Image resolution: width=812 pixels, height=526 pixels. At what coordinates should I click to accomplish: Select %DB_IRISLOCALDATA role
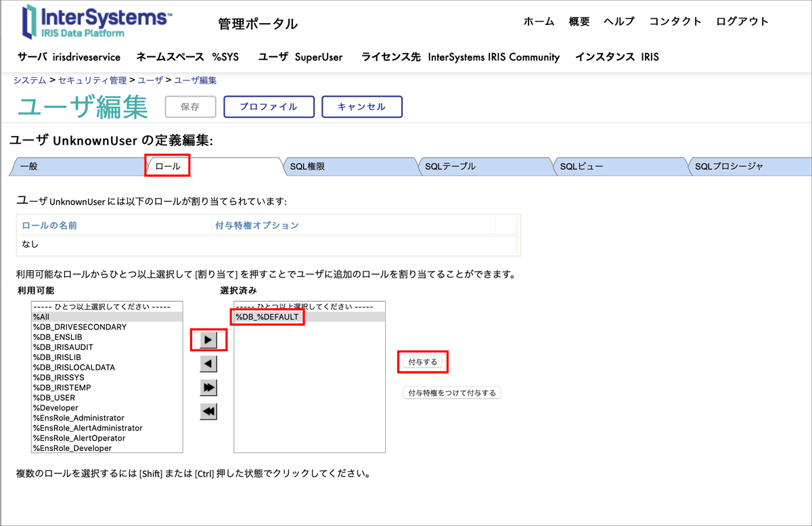106,367
